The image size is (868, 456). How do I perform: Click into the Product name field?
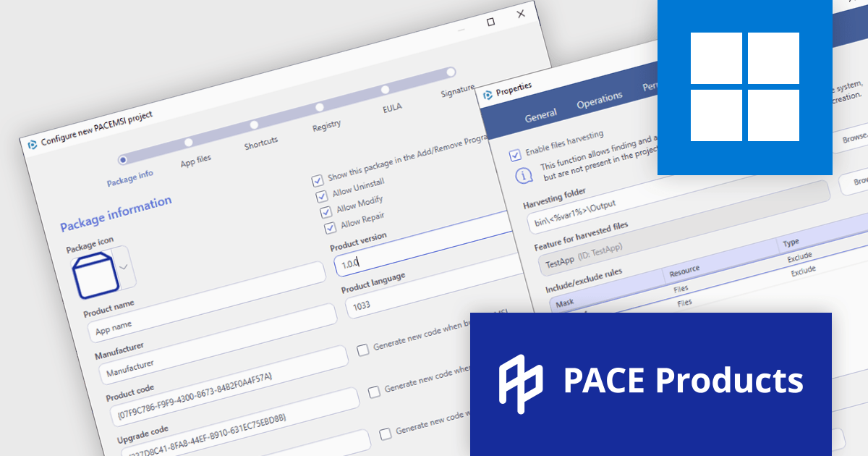[208, 303]
